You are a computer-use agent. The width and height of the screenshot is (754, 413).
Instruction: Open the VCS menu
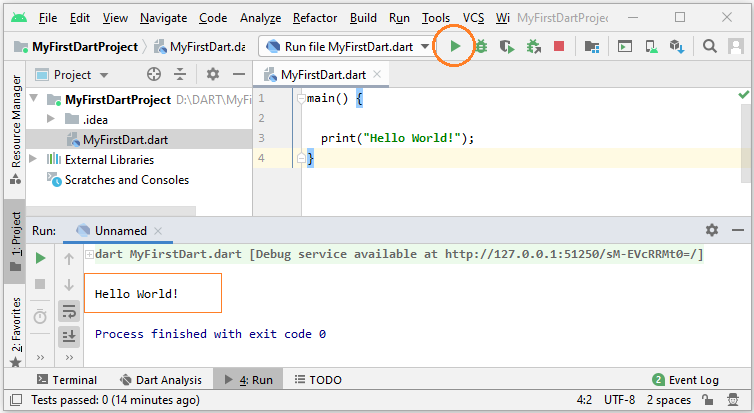[473, 18]
